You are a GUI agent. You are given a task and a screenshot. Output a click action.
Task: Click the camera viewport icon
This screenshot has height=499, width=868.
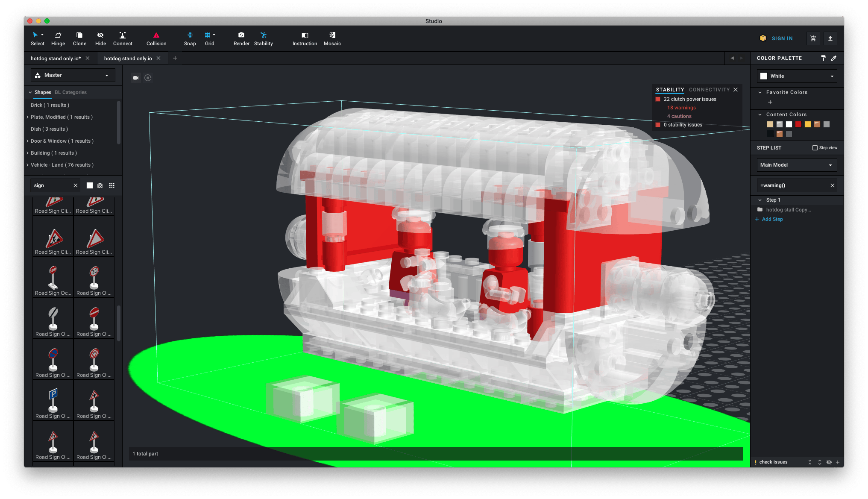click(x=136, y=78)
